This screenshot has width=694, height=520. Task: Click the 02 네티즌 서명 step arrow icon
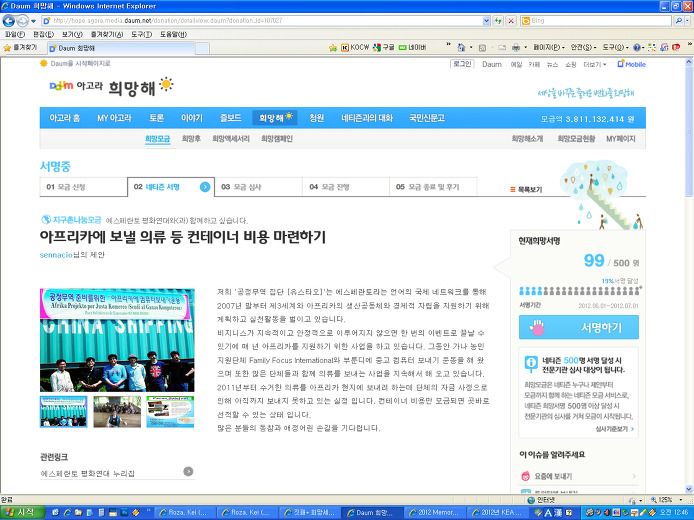(205, 187)
